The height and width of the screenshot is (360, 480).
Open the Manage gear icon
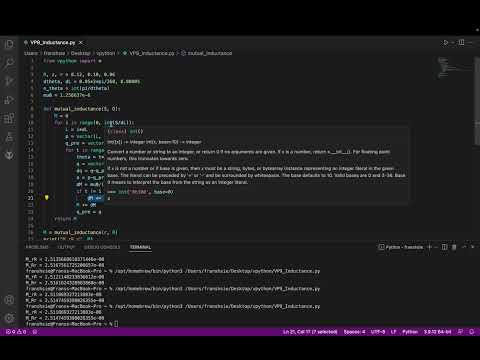pyautogui.click(x=9, y=318)
